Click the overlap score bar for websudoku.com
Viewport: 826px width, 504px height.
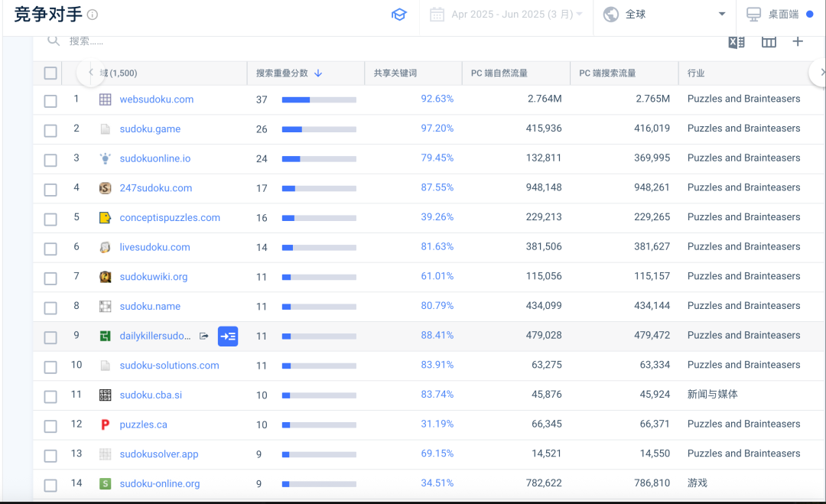point(319,99)
